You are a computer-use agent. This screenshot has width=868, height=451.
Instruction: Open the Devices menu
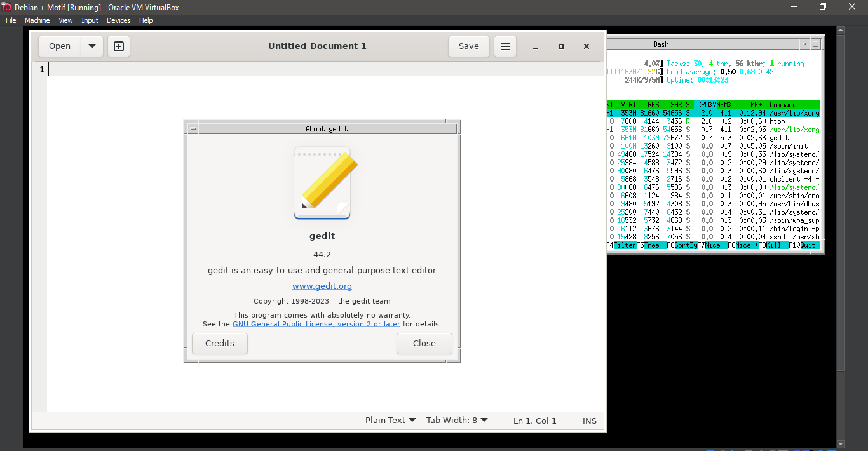coord(118,20)
